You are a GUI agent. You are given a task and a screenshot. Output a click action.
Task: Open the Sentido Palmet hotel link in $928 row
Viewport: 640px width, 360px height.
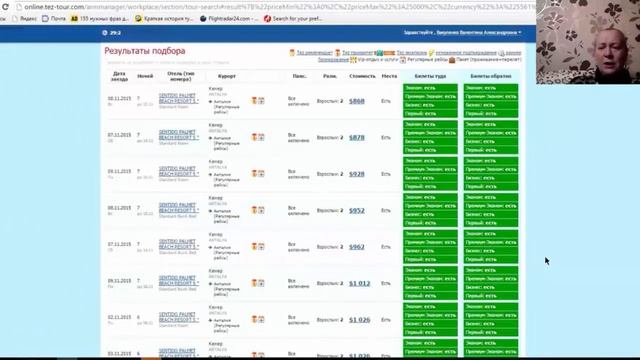pyautogui.click(x=179, y=171)
